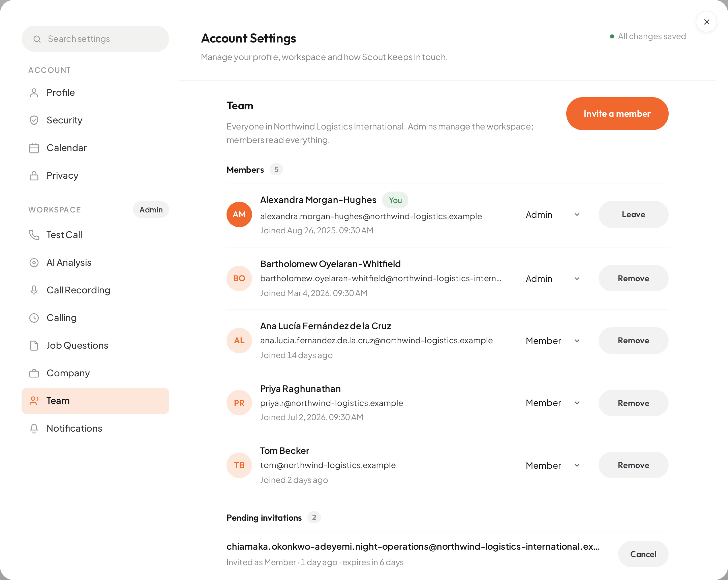The width and height of the screenshot is (728, 580).
Task: Open role dropdown for Priya Raghunathan
Action: pos(553,403)
